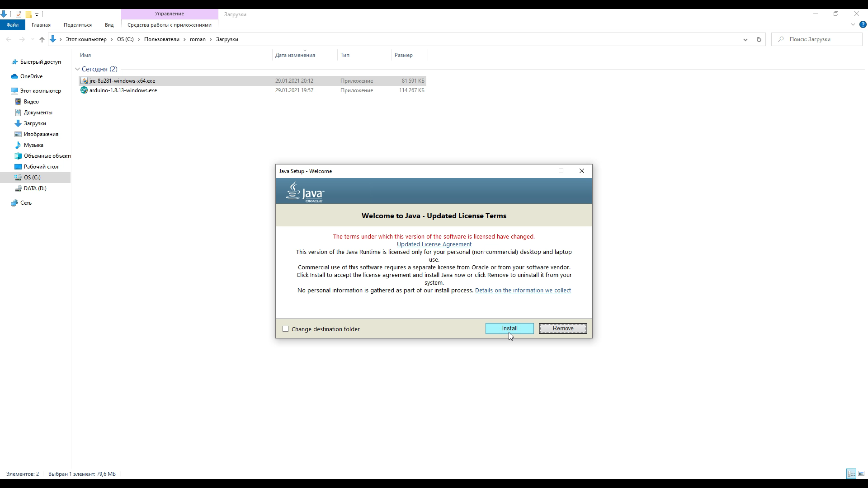Open the blue help question-mark icon

tap(863, 25)
